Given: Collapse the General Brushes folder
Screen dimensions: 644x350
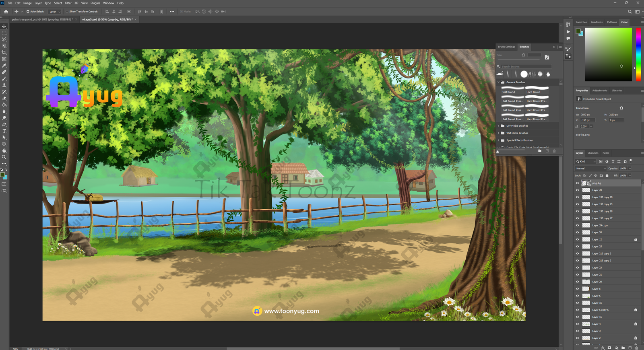Looking at the screenshot, I should [498, 82].
